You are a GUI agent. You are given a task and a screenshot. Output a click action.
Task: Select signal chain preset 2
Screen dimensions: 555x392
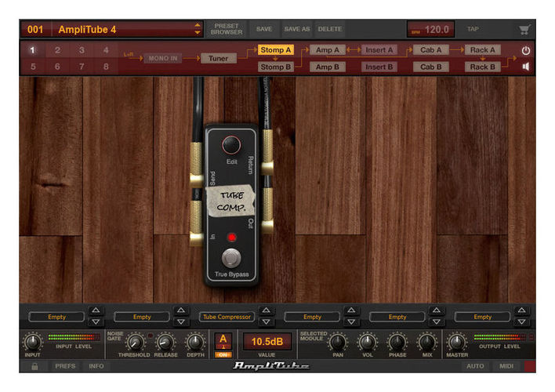pos(57,50)
